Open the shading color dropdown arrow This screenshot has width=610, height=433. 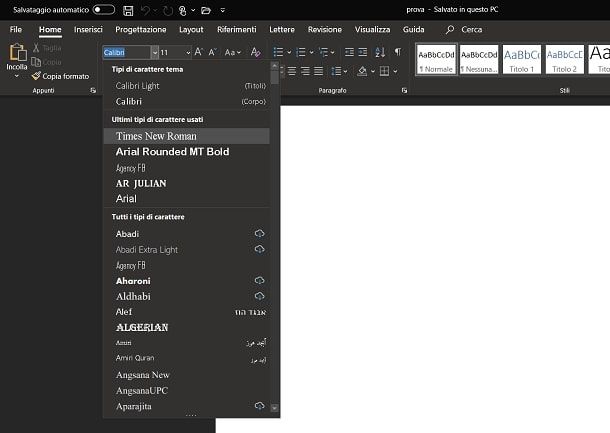pos(373,71)
